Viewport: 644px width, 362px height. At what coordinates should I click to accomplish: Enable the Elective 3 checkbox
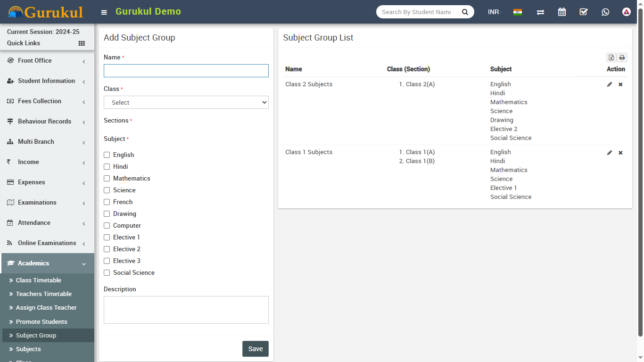pos(107,261)
